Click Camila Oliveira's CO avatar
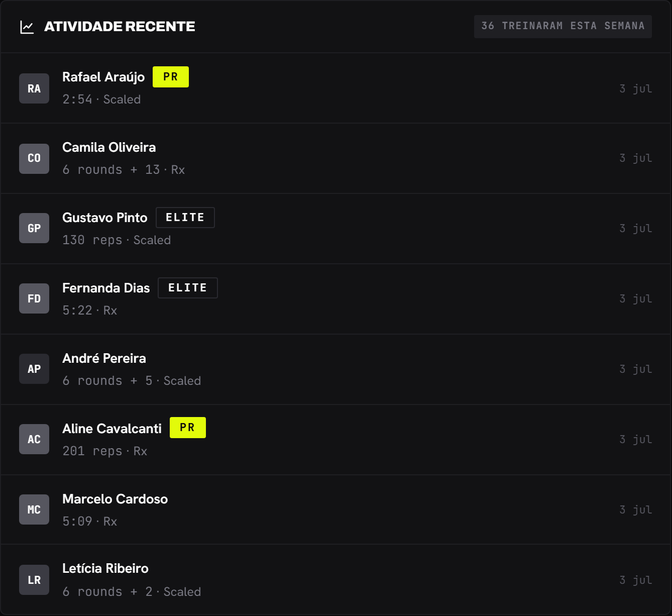Image resolution: width=672 pixels, height=616 pixels. [34, 159]
